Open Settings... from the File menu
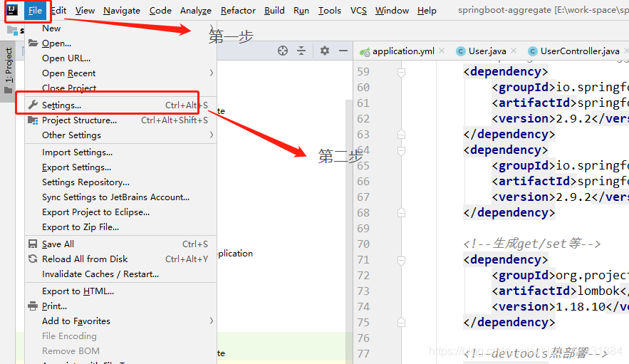This screenshot has width=629, height=364. pos(121,105)
